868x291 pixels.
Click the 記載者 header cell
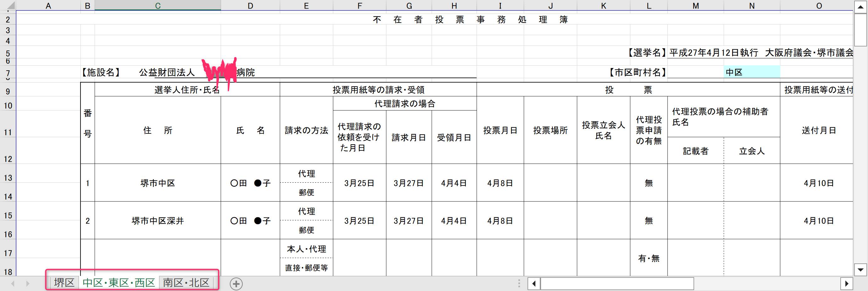click(695, 151)
